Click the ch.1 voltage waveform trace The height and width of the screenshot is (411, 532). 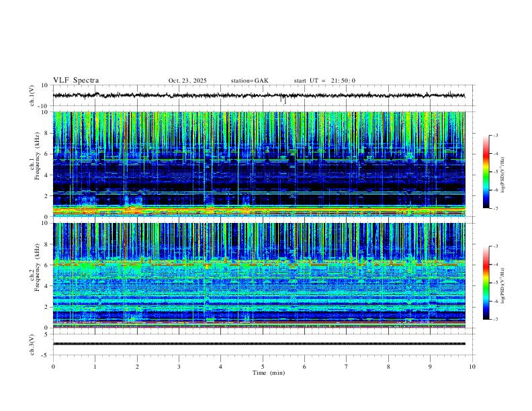[259, 95]
